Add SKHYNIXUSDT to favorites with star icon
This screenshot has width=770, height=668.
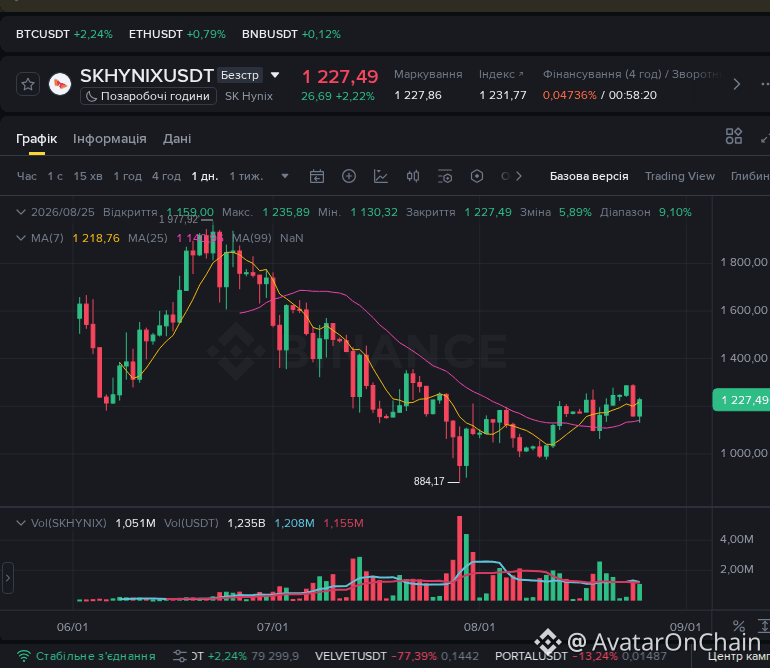coord(28,84)
